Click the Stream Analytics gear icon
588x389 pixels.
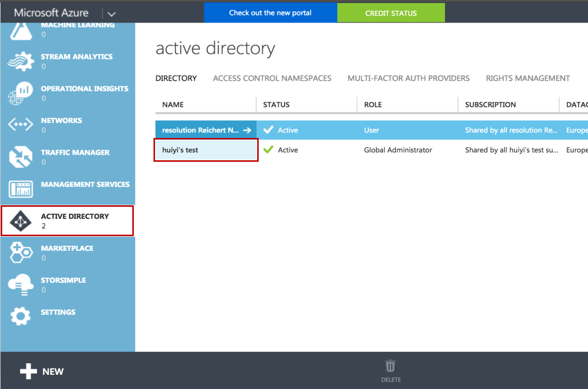(x=21, y=61)
